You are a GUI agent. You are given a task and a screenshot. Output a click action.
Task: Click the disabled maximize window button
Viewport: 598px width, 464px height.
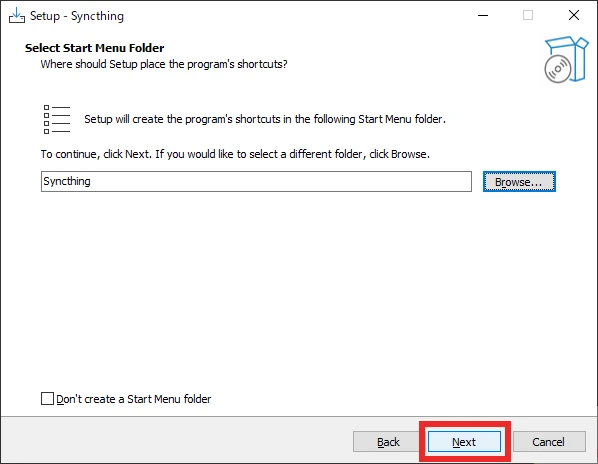tap(528, 16)
